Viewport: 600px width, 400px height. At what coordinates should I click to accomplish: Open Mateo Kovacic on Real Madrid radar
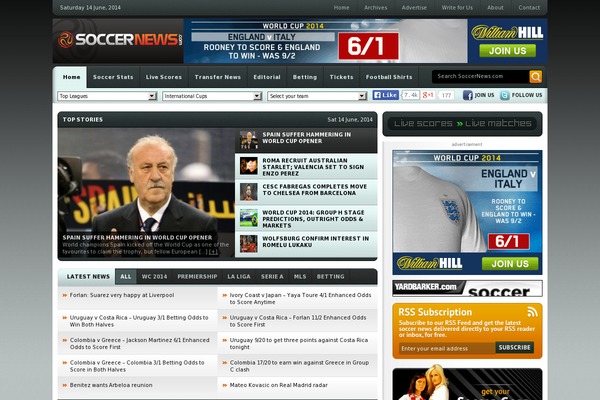point(279,385)
